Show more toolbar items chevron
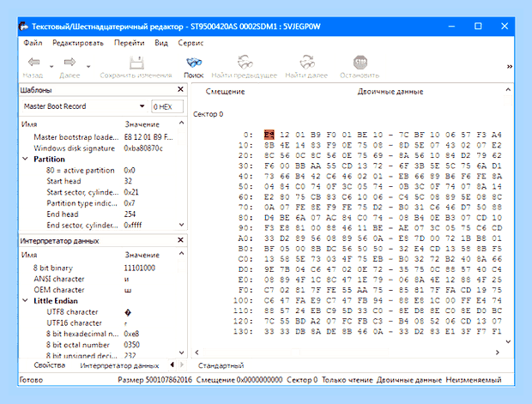Viewport: 532px width, 404px height. [510, 67]
